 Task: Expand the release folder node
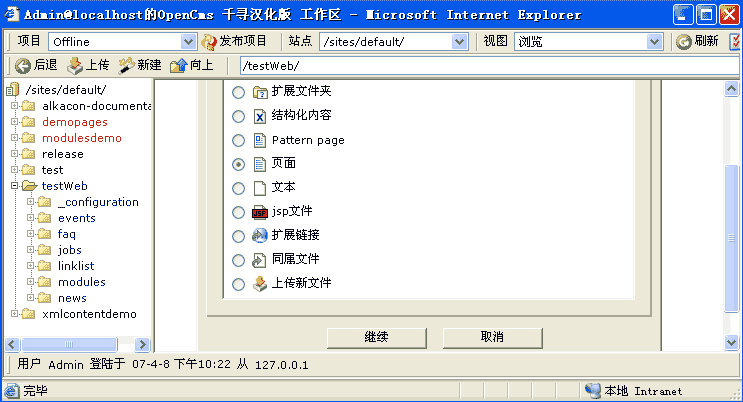tap(15, 154)
